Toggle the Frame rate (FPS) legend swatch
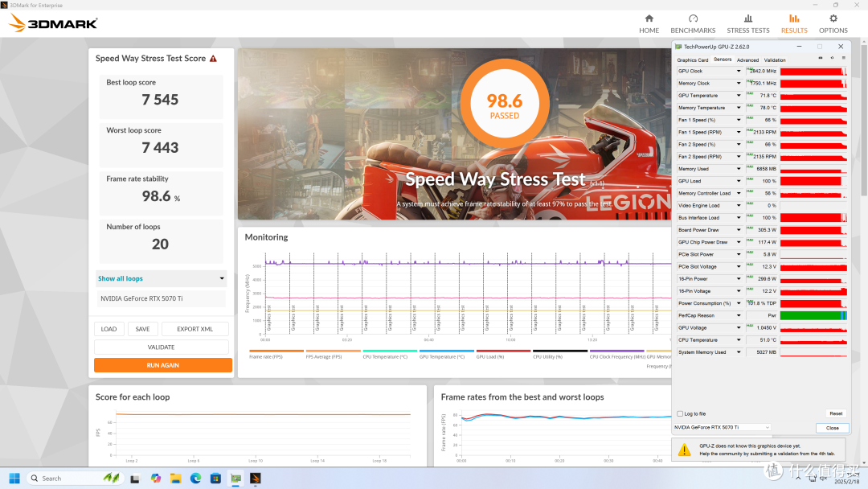The height and width of the screenshot is (489, 868). (x=276, y=351)
